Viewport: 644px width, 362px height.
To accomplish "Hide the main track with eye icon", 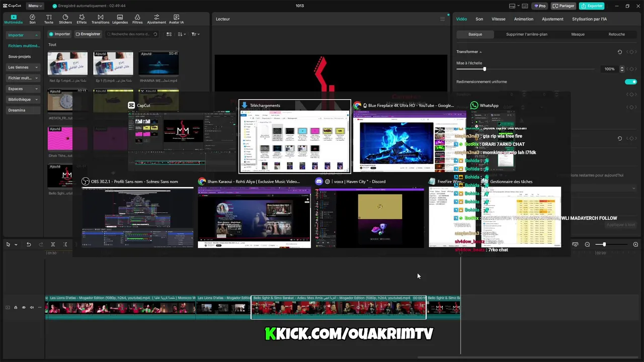I will tap(24, 307).
